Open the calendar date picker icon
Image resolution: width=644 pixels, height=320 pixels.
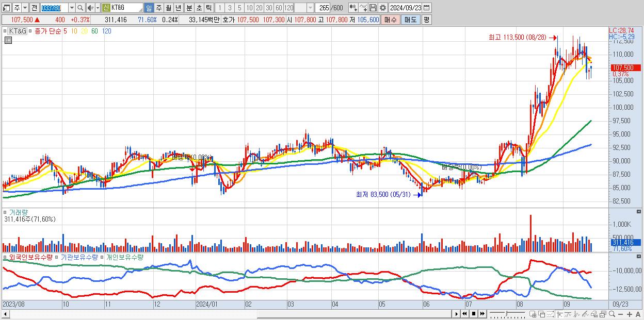427,8
